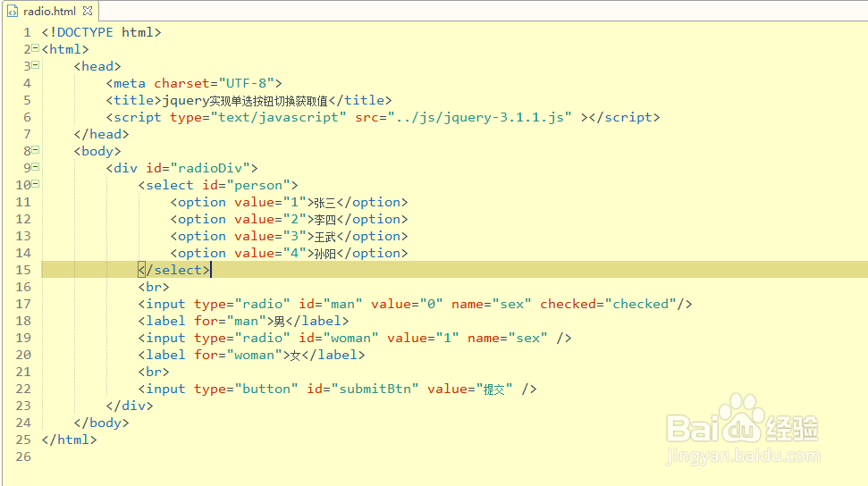The height and width of the screenshot is (486, 868).
Task: Click the value="提交" attribute
Action: (x=470, y=390)
